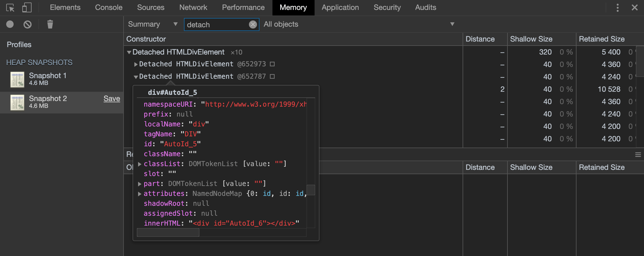The image size is (644, 256).
Task: Click the Save link for Snapshot 2
Action: (112, 99)
